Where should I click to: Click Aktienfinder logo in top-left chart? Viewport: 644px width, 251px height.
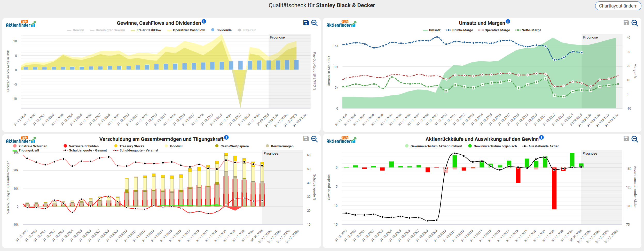tap(21, 24)
